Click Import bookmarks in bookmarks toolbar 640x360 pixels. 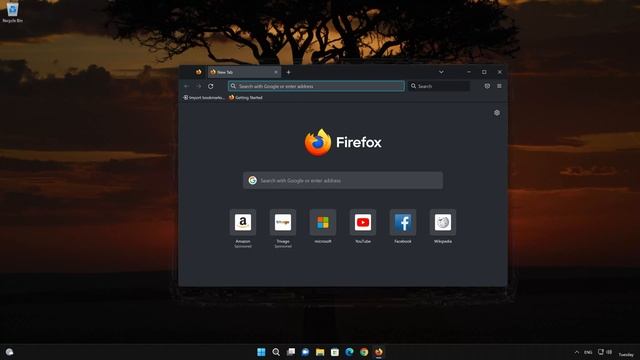point(204,98)
